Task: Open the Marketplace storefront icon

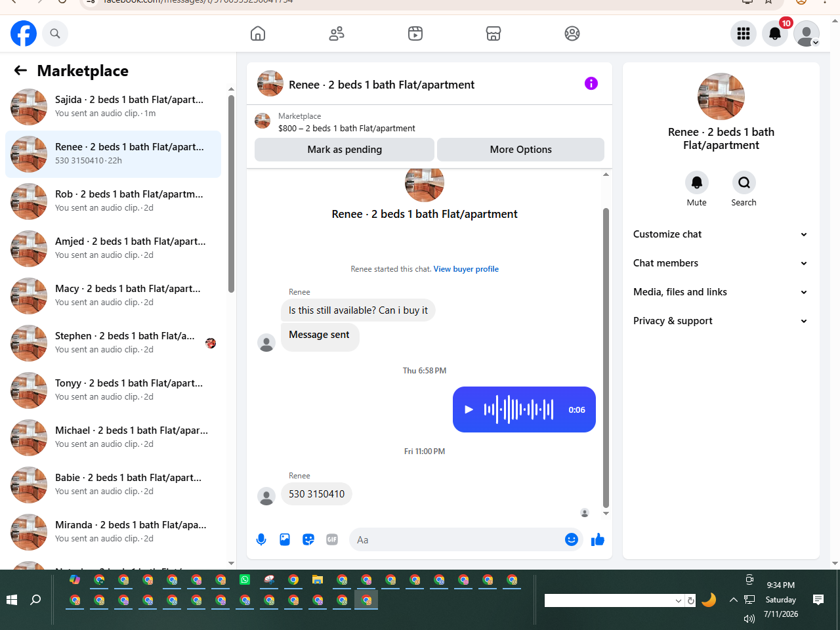Action: (493, 33)
